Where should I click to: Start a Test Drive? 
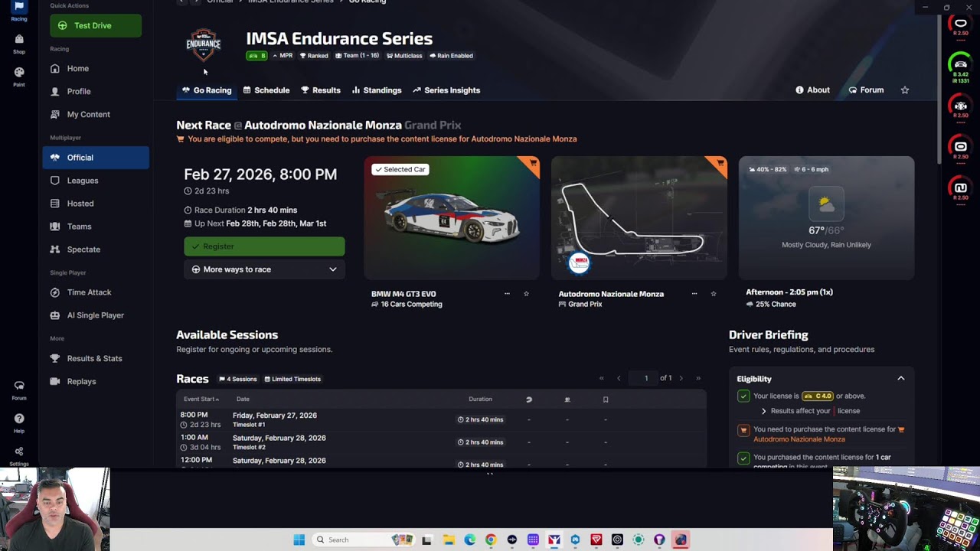click(96, 25)
